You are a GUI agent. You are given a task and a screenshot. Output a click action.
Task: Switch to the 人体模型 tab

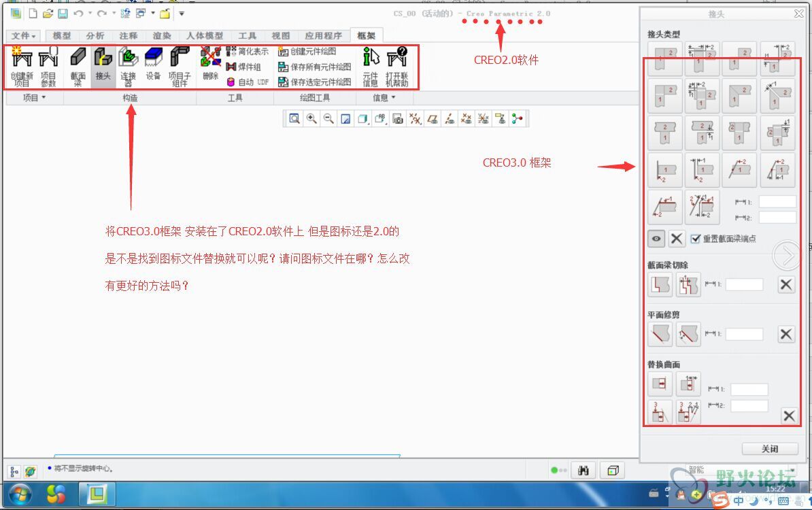205,36
